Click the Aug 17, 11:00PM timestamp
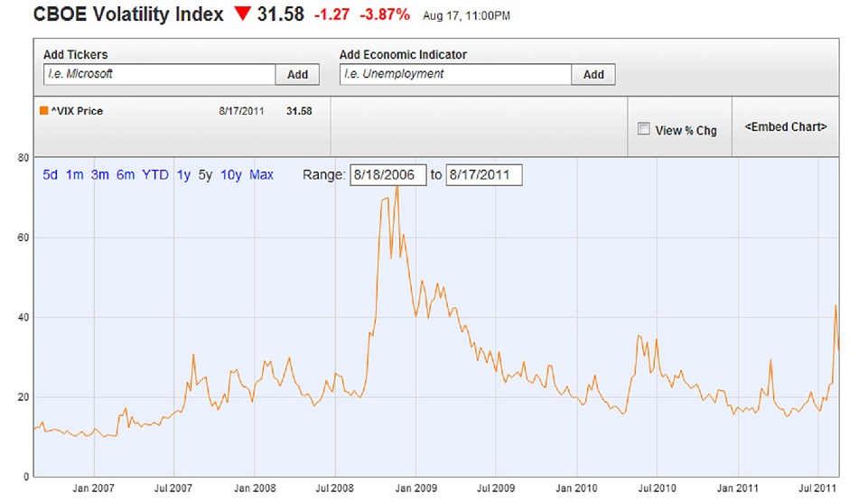 click(466, 16)
